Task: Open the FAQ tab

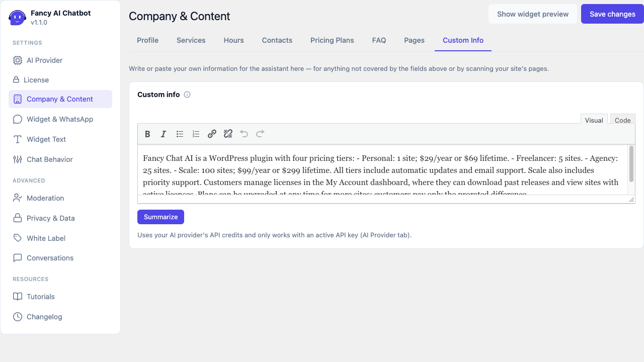Action: click(x=379, y=40)
